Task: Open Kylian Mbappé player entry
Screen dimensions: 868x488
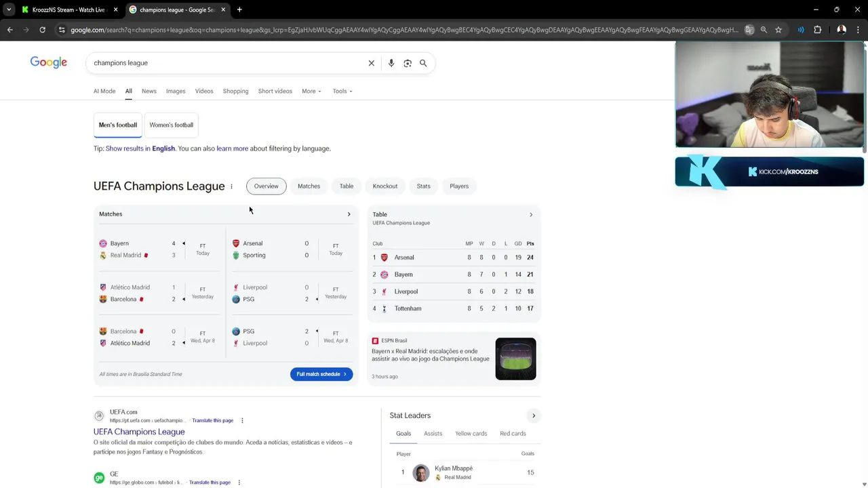Action: (465, 472)
